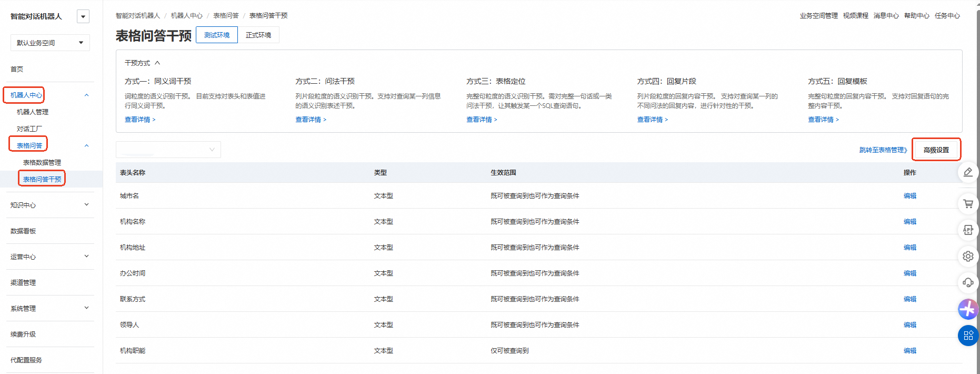Open the colorful AI assistant icon
This screenshot has width=980, height=374.
click(x=968, y=309)
